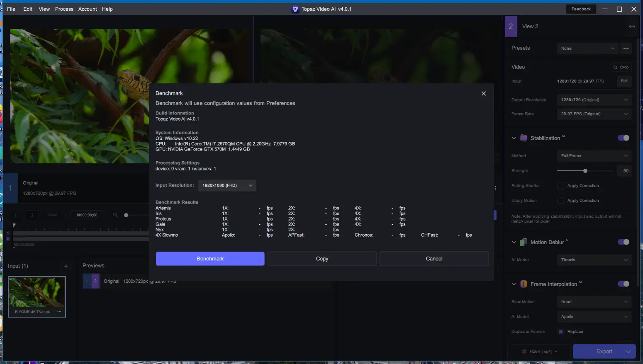Check Rolling Shutter Apply Correction

click(561, 186)
